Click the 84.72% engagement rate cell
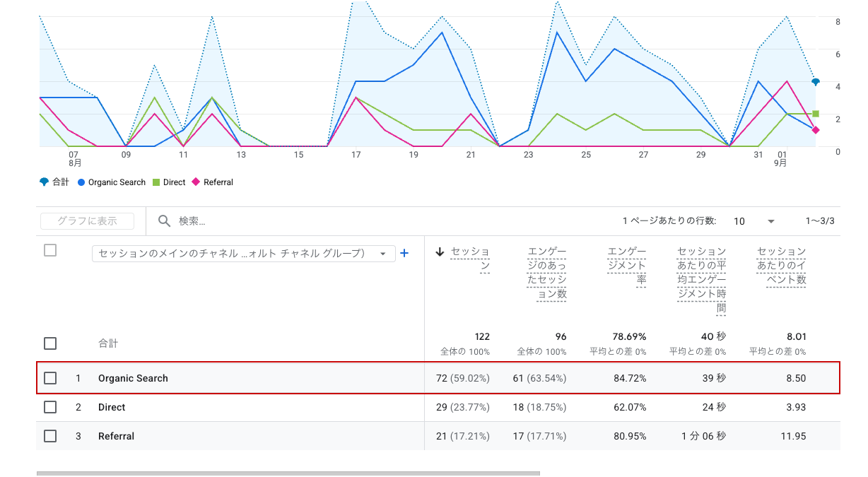 631,378
